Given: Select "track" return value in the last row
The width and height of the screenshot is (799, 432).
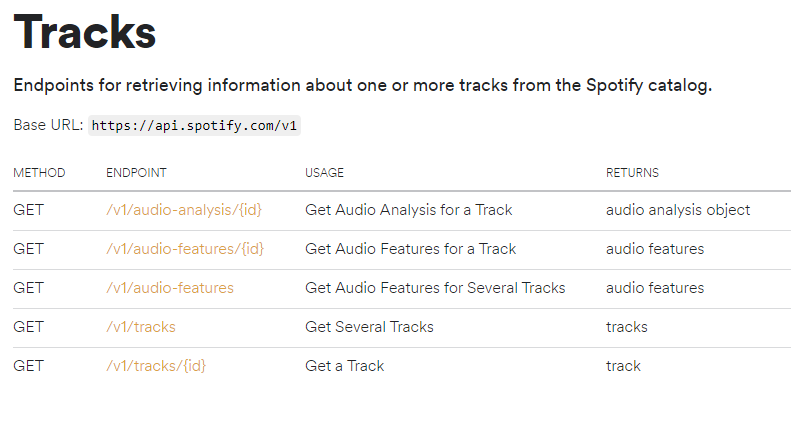Looking at the screenshot, I should tap(623, 366).
